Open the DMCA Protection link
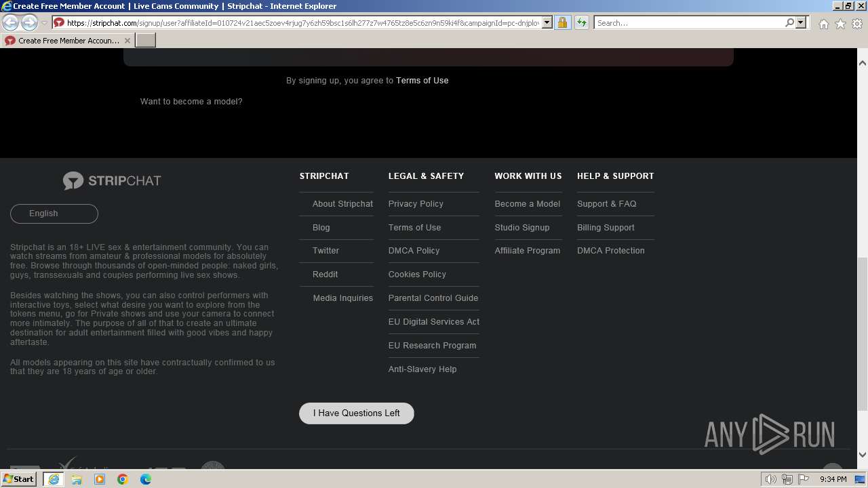This screenshot has height=488, width=868. 611,251
